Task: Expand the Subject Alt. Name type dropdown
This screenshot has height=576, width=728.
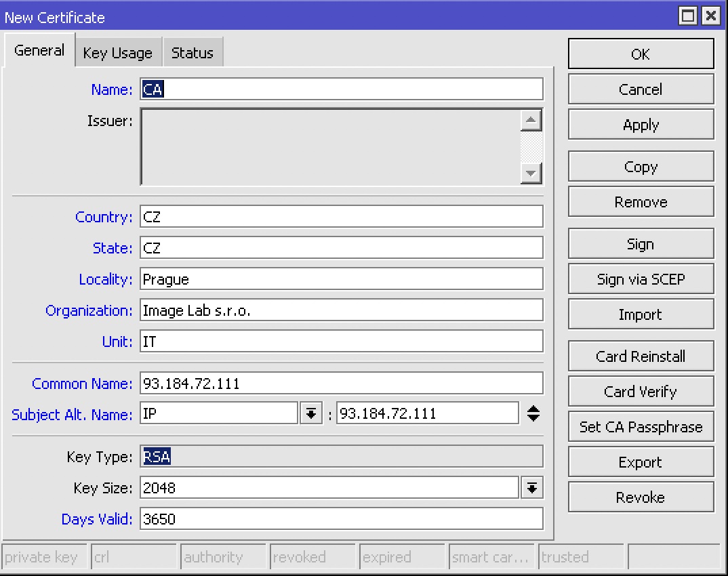Action: tap(310, 413)
